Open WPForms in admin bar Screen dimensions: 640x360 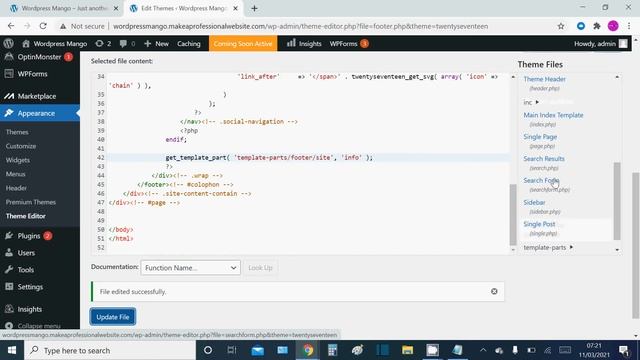[x=349, y=43]
